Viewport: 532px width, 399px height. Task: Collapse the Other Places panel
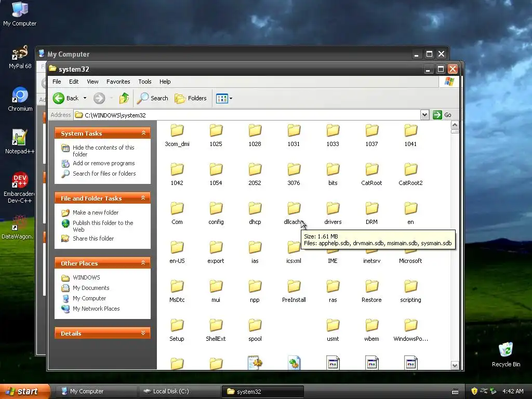[x=143, y=263]
